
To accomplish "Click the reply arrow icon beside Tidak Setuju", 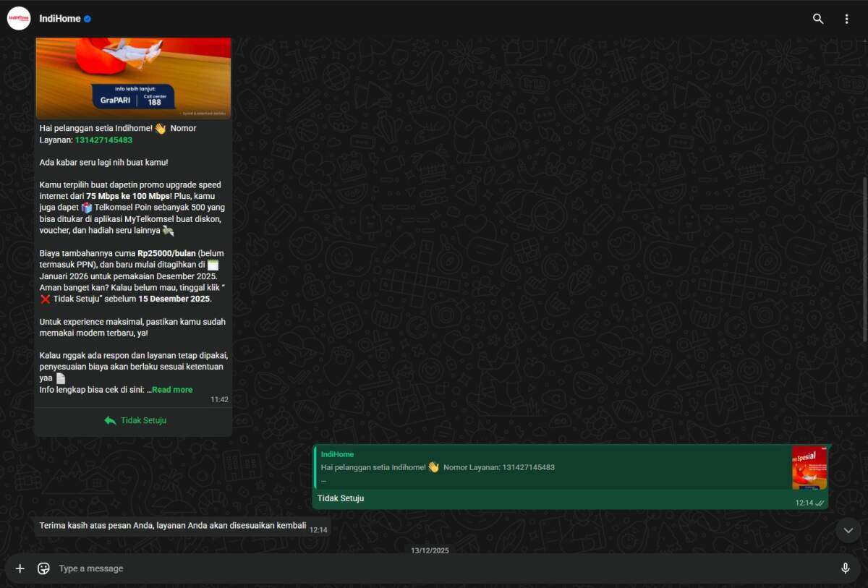I will (x=110, y=420).
